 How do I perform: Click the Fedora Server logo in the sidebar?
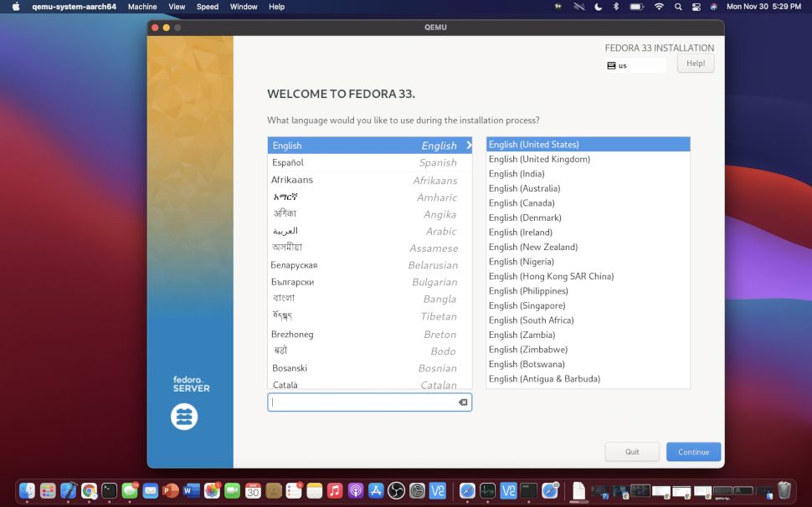click(185, 416)
